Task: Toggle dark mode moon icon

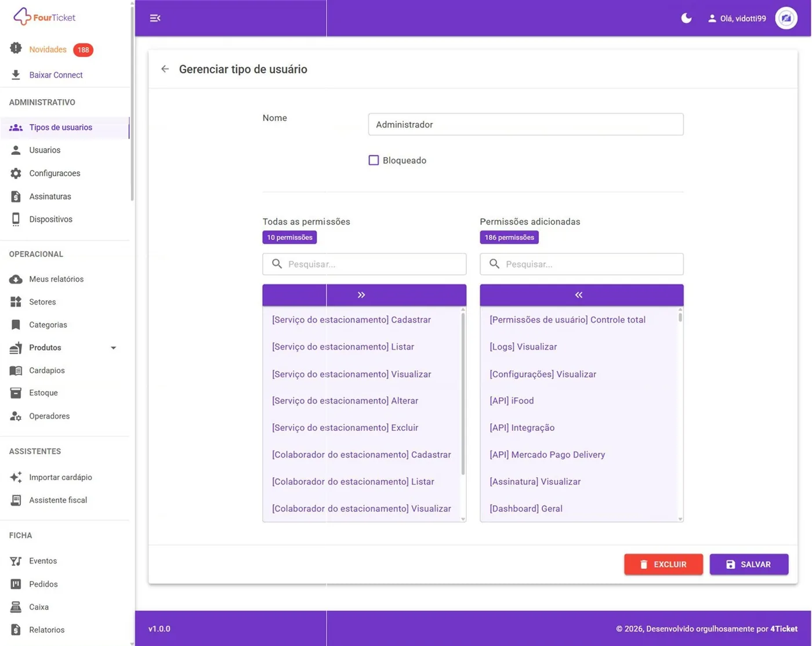Action: (x=686, y=18)
